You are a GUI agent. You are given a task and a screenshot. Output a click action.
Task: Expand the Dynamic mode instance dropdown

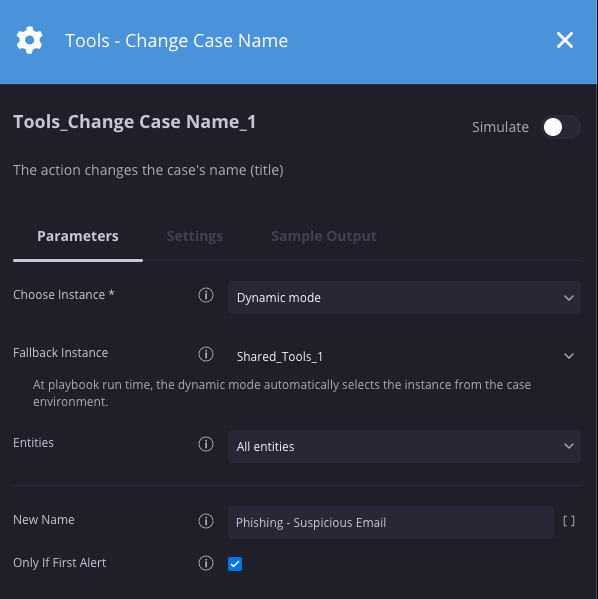pos(404,298)
